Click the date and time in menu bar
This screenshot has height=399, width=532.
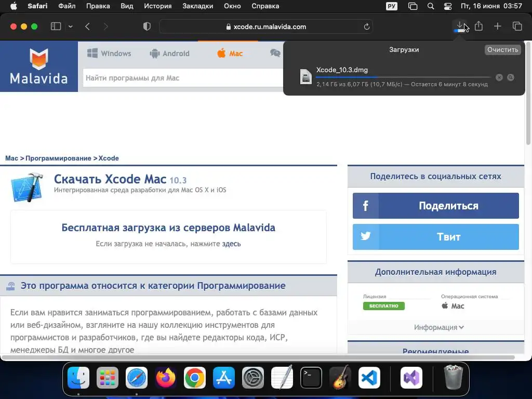point(491,6)
